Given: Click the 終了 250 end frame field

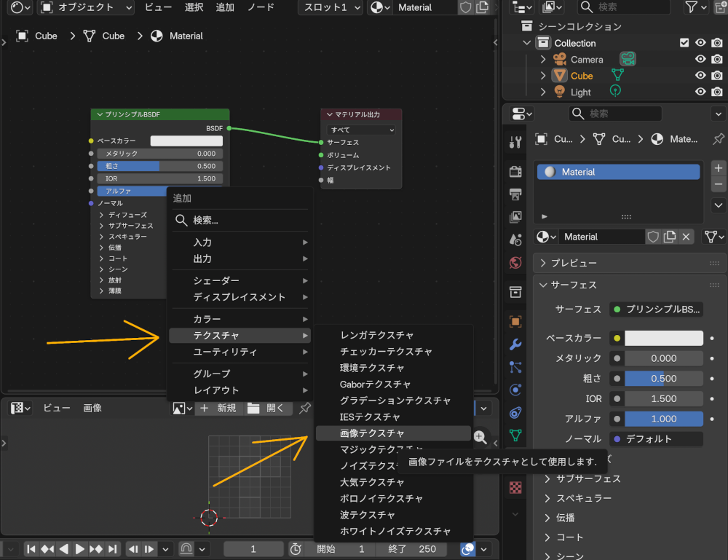Looking at the screenshot, I should (411, 549).
